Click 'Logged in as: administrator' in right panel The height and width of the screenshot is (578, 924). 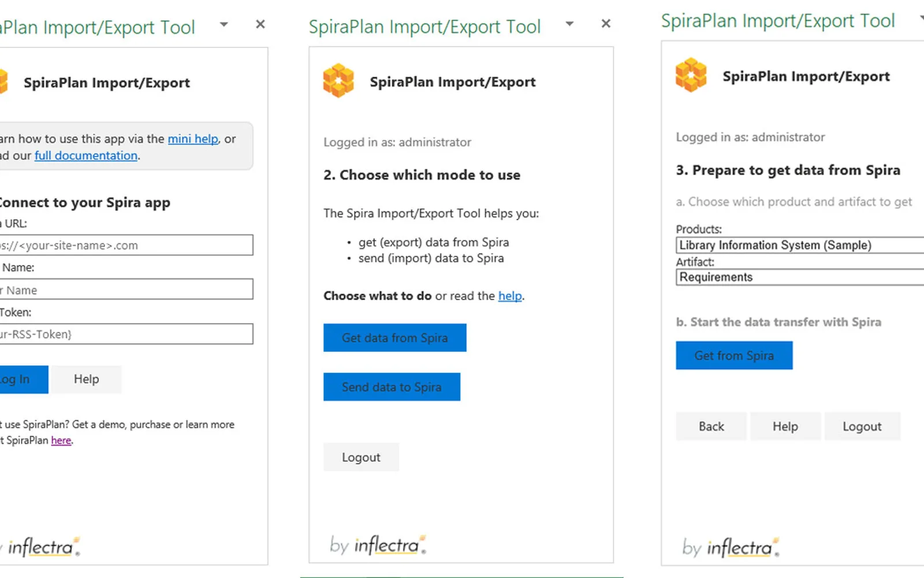(x=750, y=137)
